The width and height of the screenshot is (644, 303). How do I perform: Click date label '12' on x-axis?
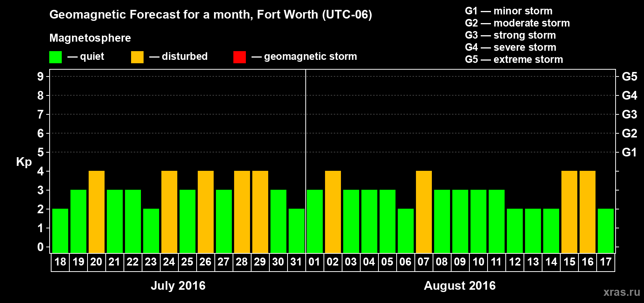[515, 262]
